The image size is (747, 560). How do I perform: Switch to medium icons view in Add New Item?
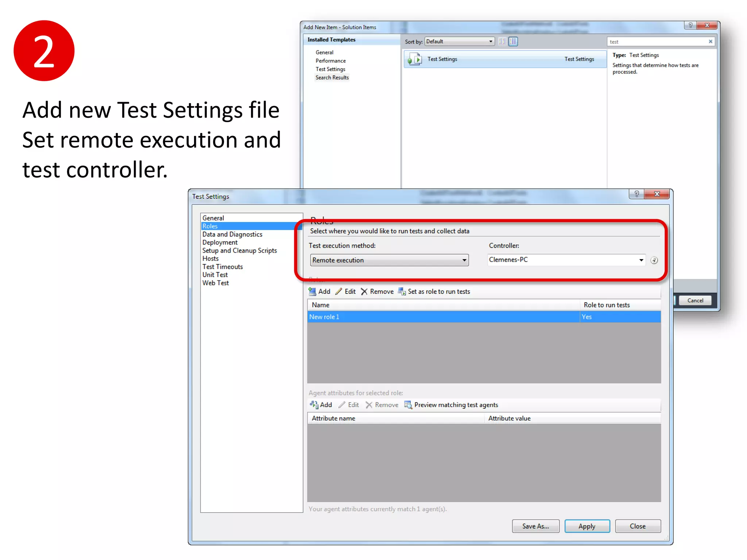pyautogui.click(x=513, y=42)
